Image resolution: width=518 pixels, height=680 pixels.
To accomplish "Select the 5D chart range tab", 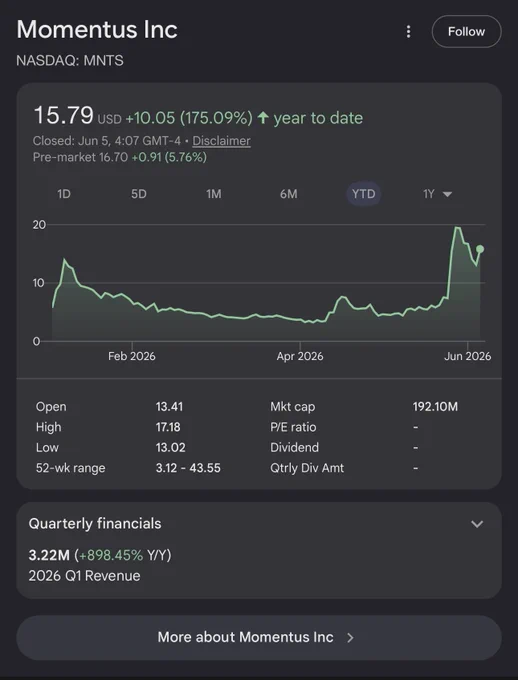I will pos(139,194).
